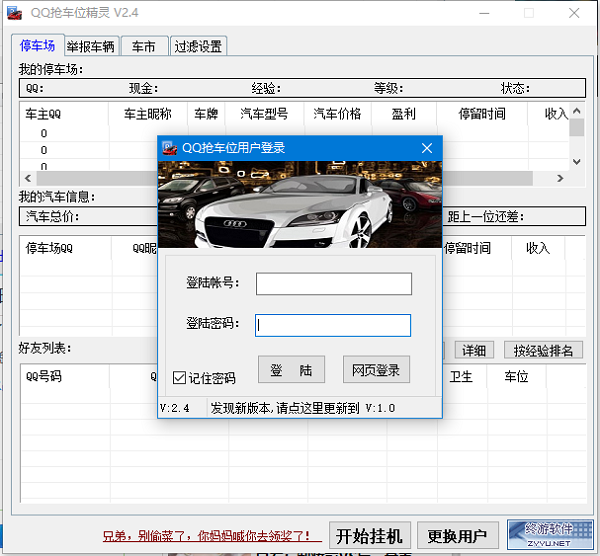Click the 开始挂机 button
600x556 pixels.
(369, 534)
